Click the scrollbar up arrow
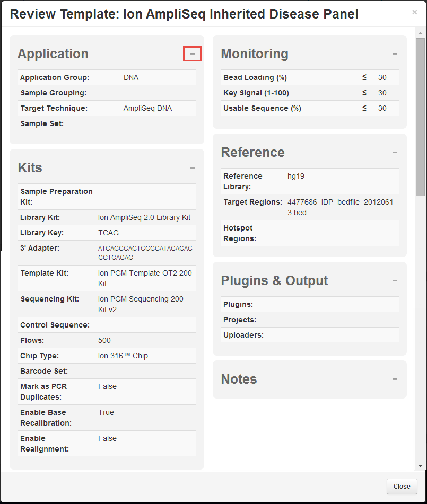This screenshot has width=427, height=504. (x=420, y=33)
